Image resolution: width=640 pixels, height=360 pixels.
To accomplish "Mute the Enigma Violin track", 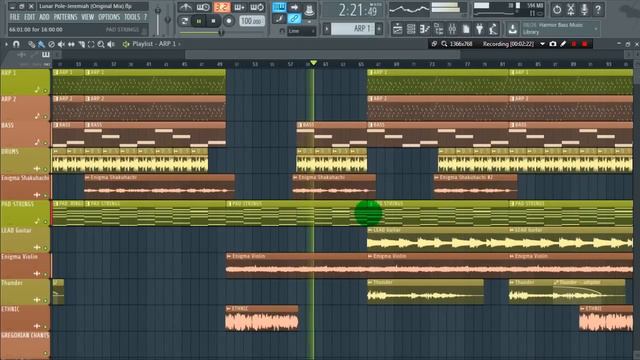I will (x=45, y=274).
